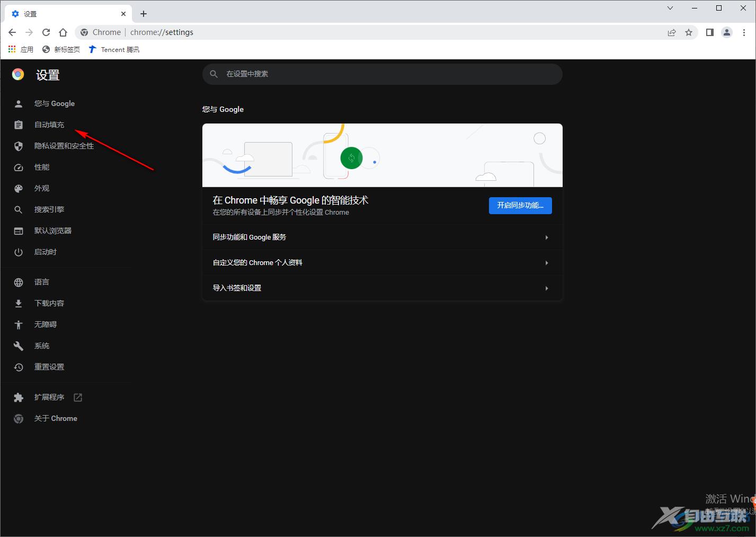Expand 自定义您的 Chrome 个人资料 row arrow

(x=547, y=263)
